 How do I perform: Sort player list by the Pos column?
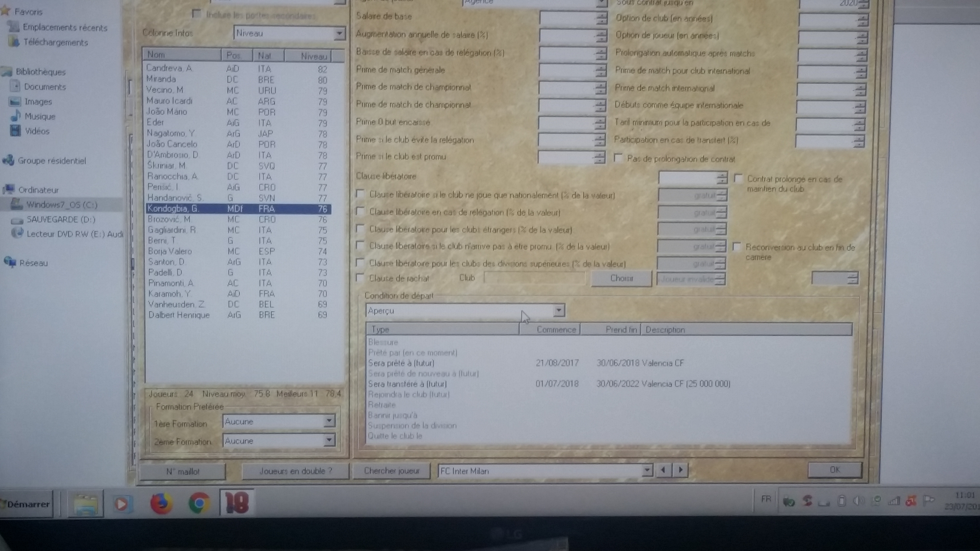pyautogui.click(x=237, y=56)
